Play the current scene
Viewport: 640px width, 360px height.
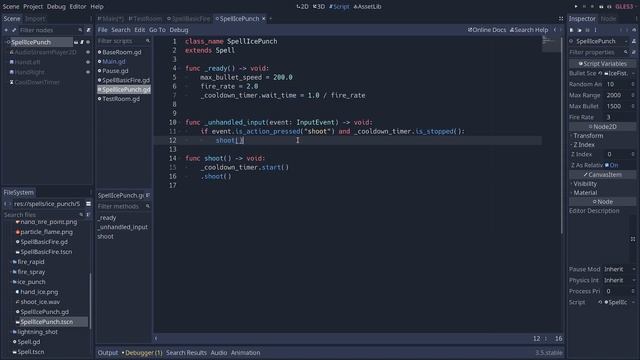601,7
